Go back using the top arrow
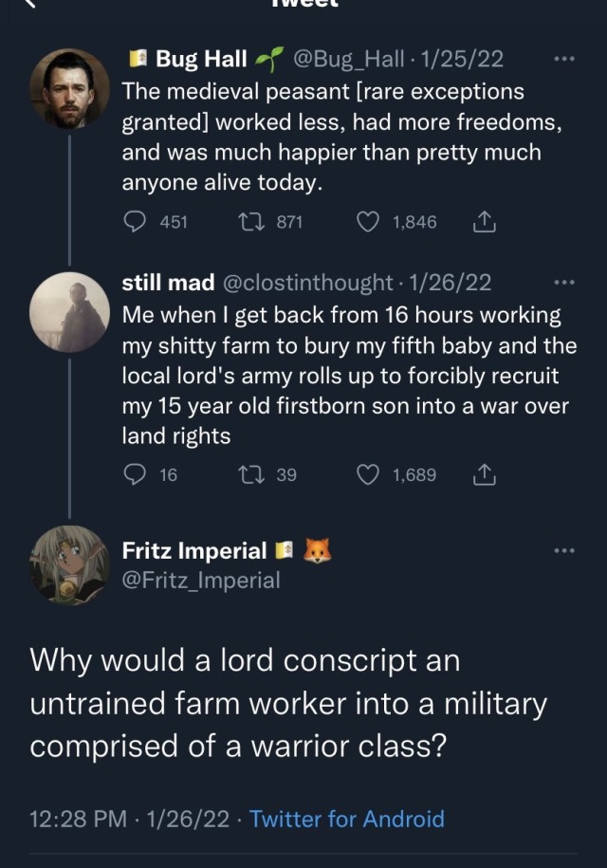Viewport: 607px width, 868px height. click(x=28, y=5)
